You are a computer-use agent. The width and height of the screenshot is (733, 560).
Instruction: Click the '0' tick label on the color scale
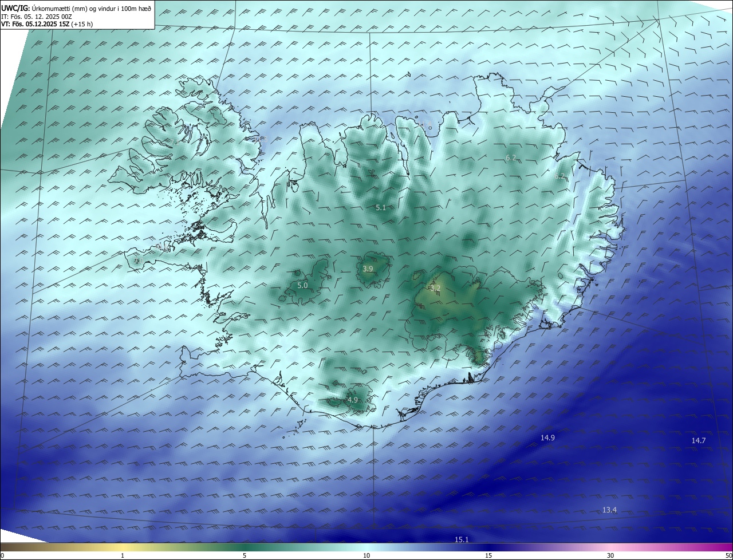pyautogui.click(x=2, y=555)
